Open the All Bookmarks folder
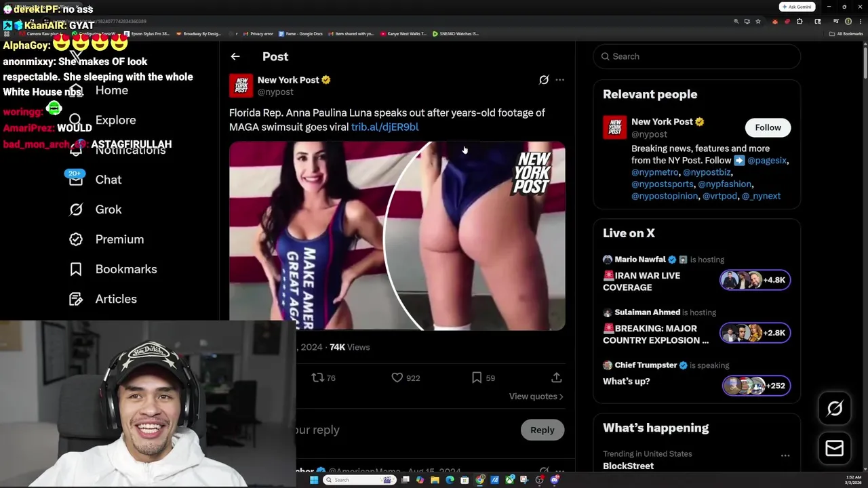Viewport: 868px width, 488px height. (x=846, y=34)
